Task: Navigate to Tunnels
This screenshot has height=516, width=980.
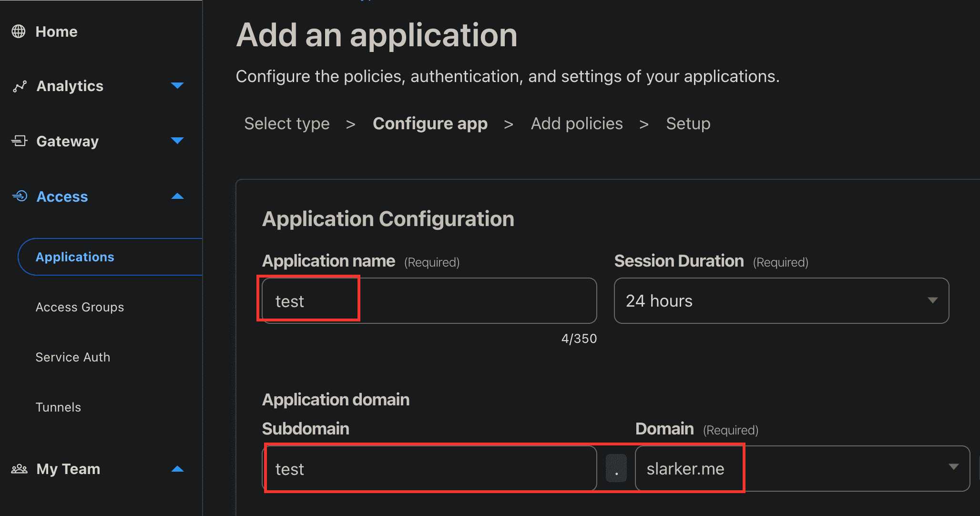Action: point(58,407)
